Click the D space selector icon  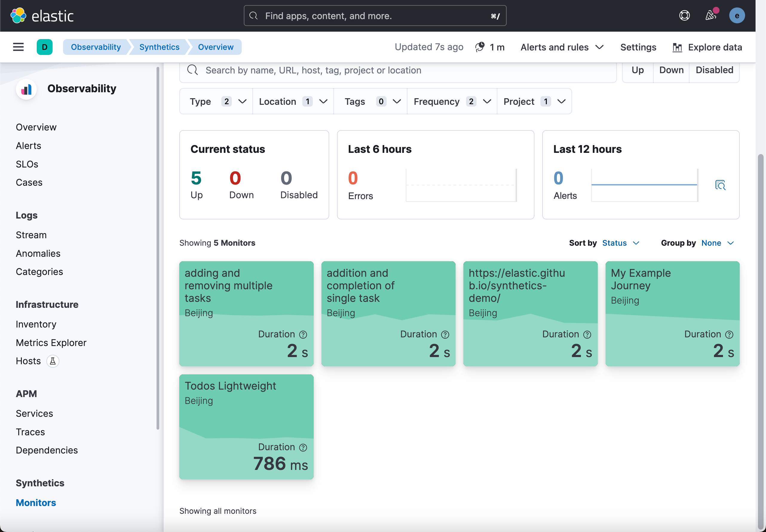44,47
